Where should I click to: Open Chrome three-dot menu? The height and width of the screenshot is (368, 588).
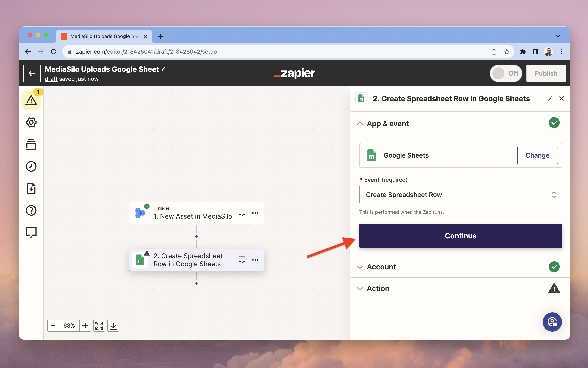pos(561,52)
